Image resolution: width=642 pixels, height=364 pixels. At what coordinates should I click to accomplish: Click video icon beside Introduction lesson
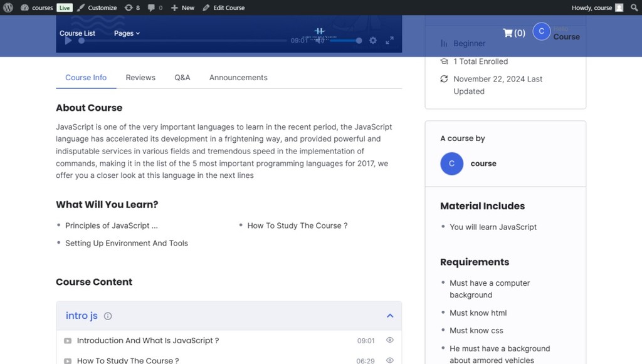[68, 341]
